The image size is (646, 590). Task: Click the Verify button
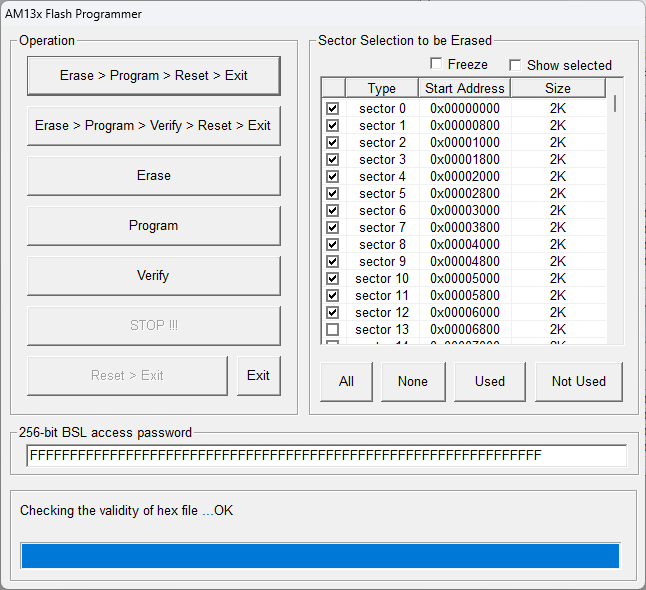[x=154, y=276]
